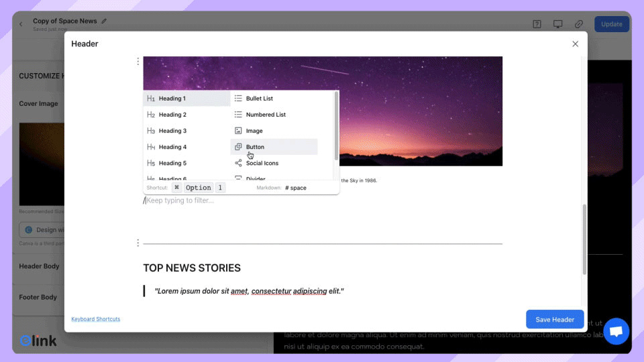The image size is (644, 362).
Task: Open drag handle beside divider line
Action: pyautogui.click(x=138, y=243)
